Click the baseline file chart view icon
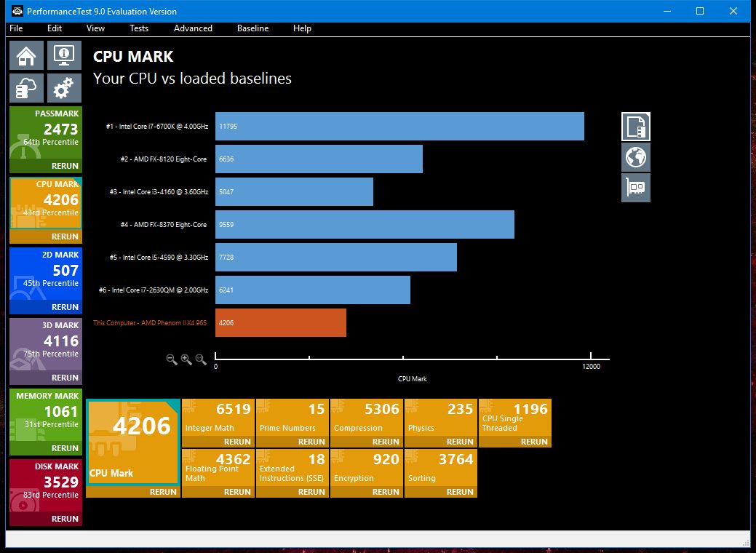 click(635, 127)
